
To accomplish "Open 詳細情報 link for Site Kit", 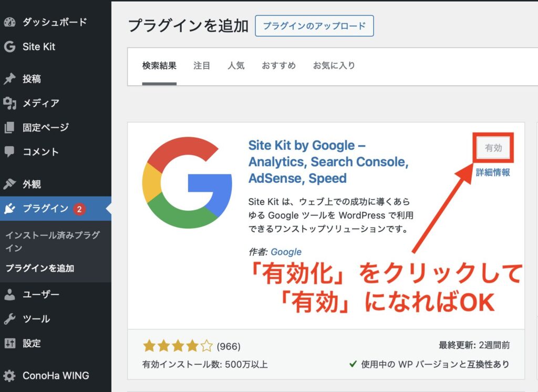I will [x=492, y=172].
